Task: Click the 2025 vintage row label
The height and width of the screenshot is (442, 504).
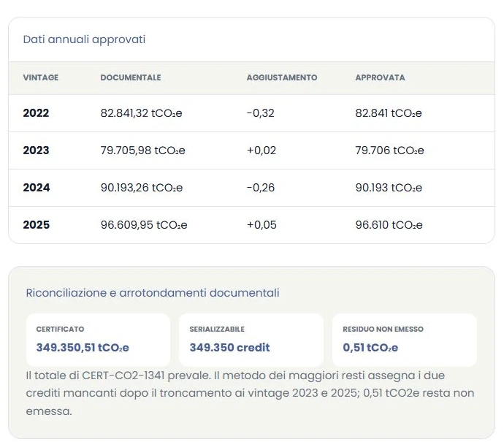Action: pyautogui.click(x=37, y=225)
